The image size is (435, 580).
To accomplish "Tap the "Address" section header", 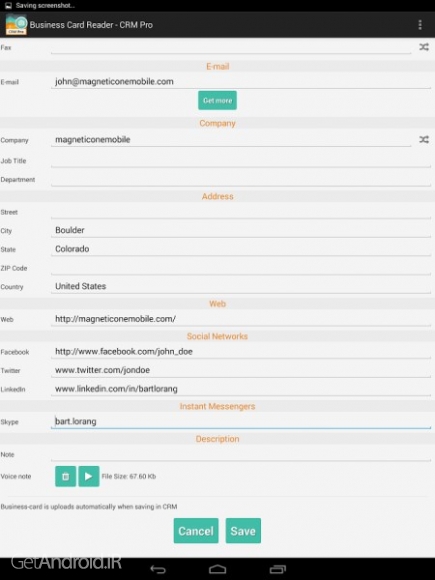I will (218, 196).
